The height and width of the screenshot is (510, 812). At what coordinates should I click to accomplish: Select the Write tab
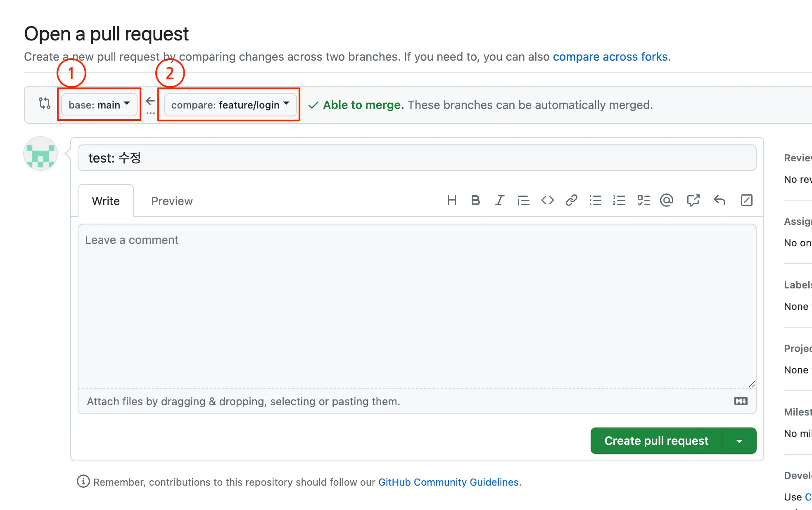(106, 201)
